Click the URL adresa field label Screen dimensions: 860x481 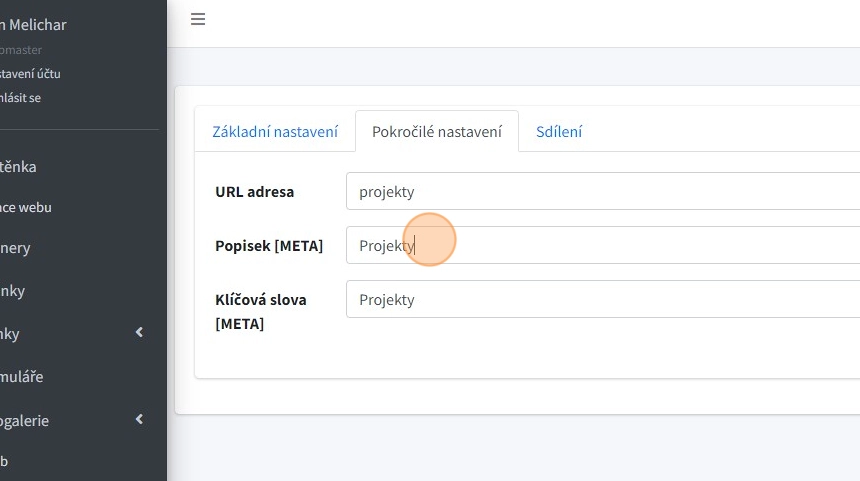[254, 191]
